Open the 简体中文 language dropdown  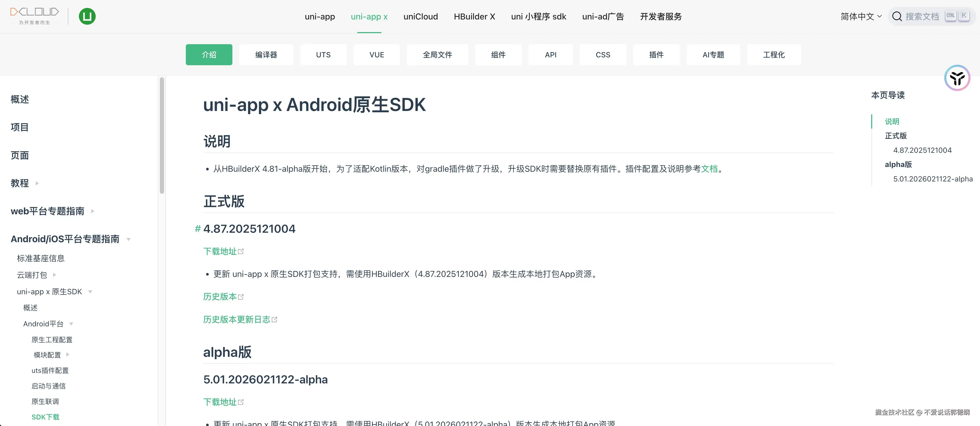[861, 16]
